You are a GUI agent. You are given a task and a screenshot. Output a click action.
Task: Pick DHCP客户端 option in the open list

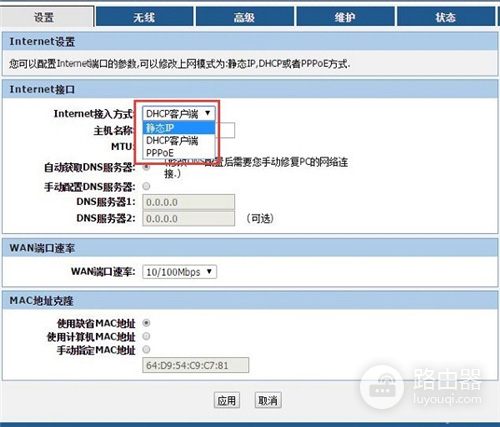(179, 140)
